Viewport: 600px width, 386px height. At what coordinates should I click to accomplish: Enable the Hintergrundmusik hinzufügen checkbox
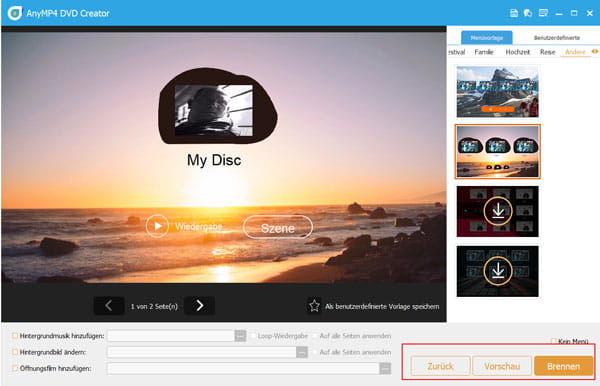[15, 336]
